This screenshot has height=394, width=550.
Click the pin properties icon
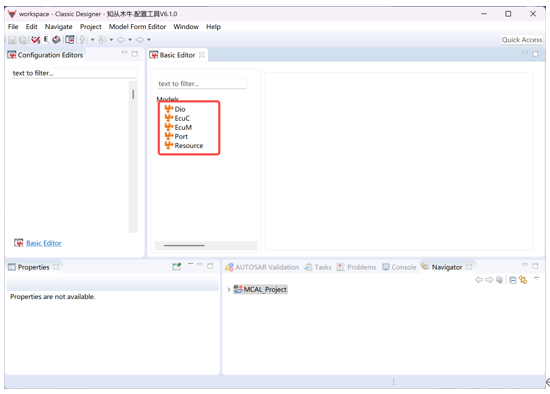177,267
